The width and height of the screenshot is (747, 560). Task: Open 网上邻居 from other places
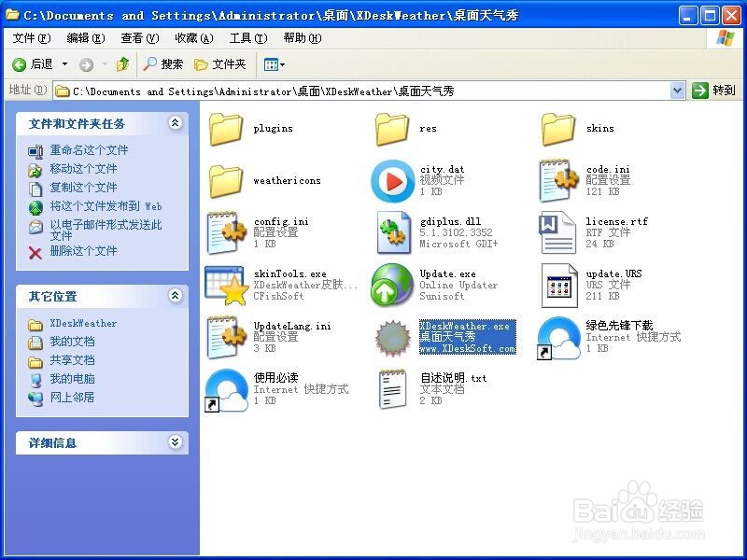pyautogui.click(x=73, y=398)
